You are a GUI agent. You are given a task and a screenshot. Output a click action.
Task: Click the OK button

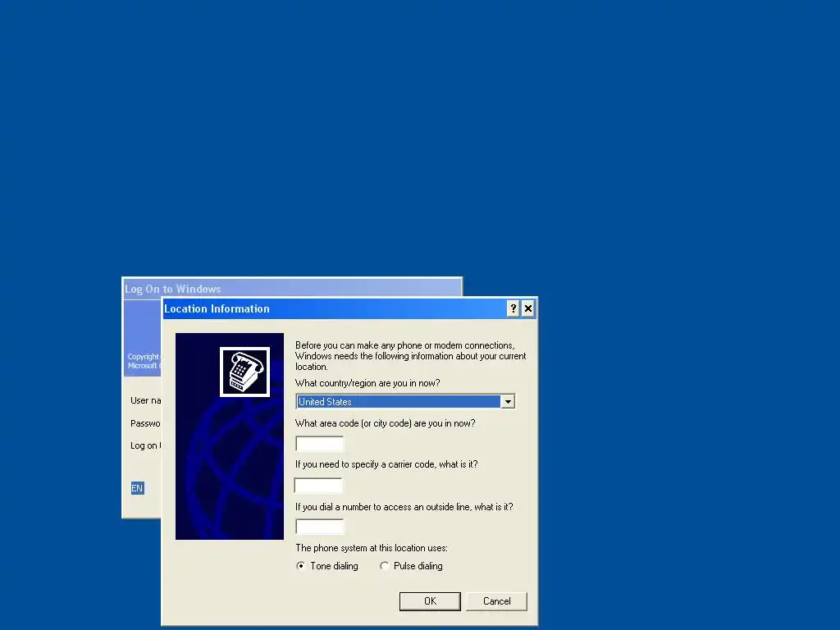[430, 601]
